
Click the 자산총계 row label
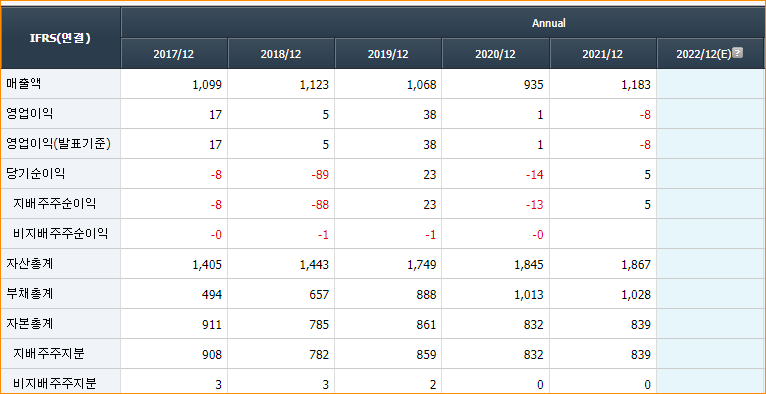click(x=30, y=264)
